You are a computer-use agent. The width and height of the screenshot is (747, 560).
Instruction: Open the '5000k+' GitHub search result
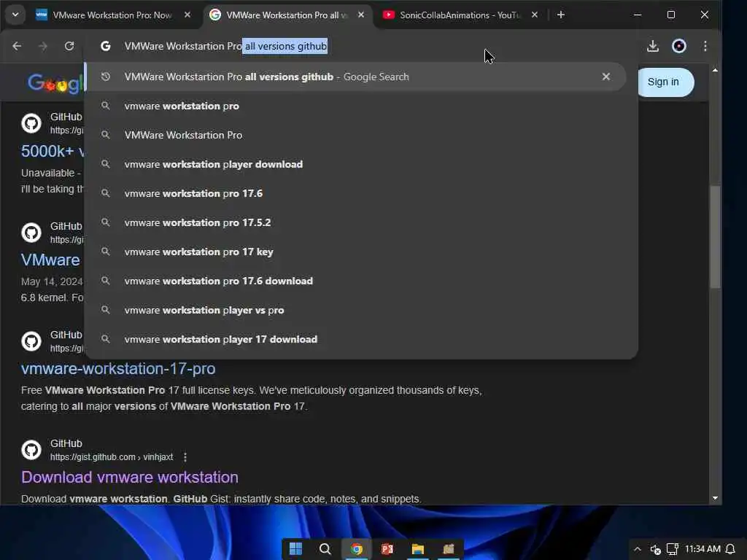coord(53,152)
